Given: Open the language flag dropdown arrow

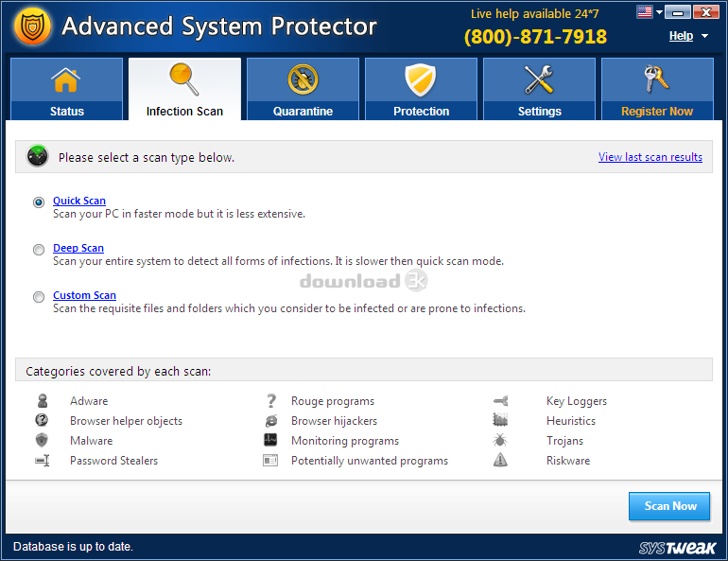Looking at the screenshot, I should click(659, 12).
